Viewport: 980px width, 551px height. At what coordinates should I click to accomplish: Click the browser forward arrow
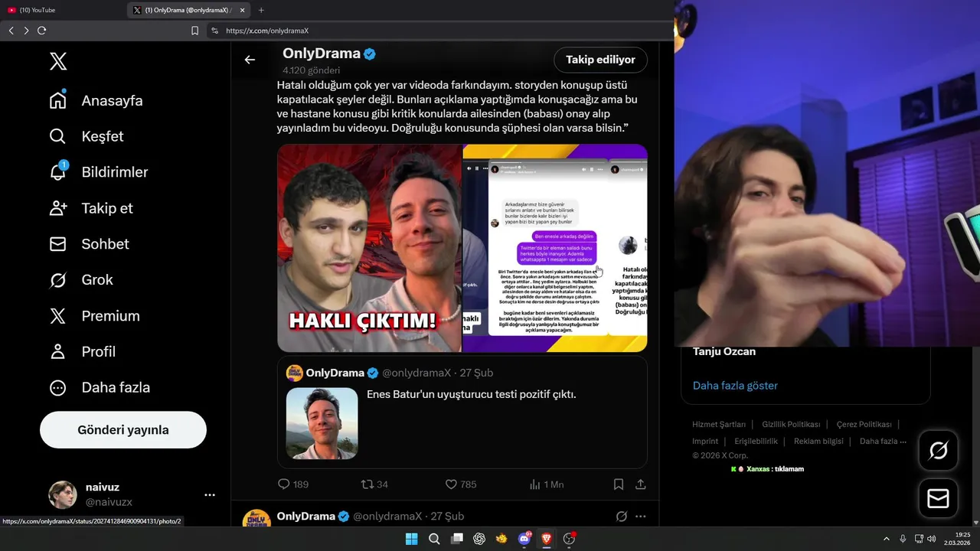point(26,31)
